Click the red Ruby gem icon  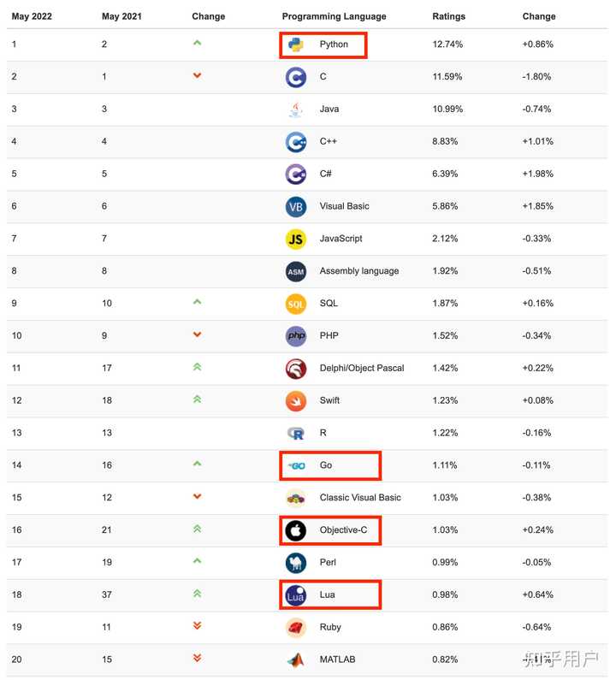tap(296, 628)
